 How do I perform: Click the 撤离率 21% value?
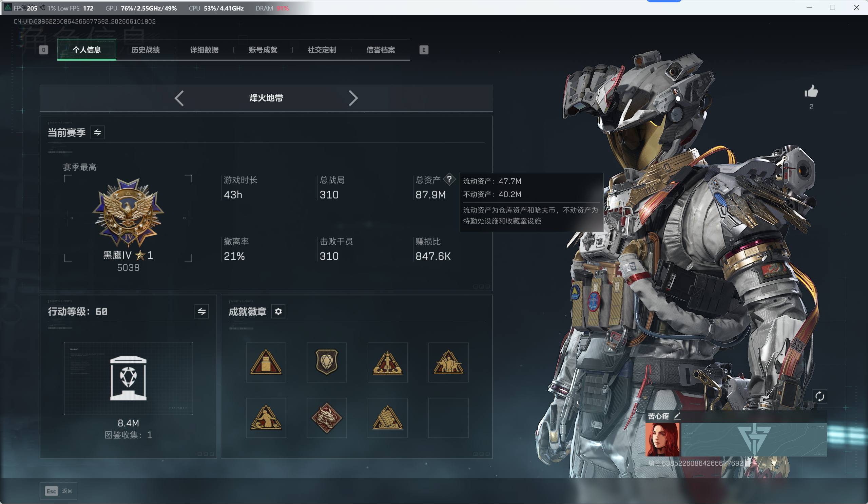(x=234, y=256)
